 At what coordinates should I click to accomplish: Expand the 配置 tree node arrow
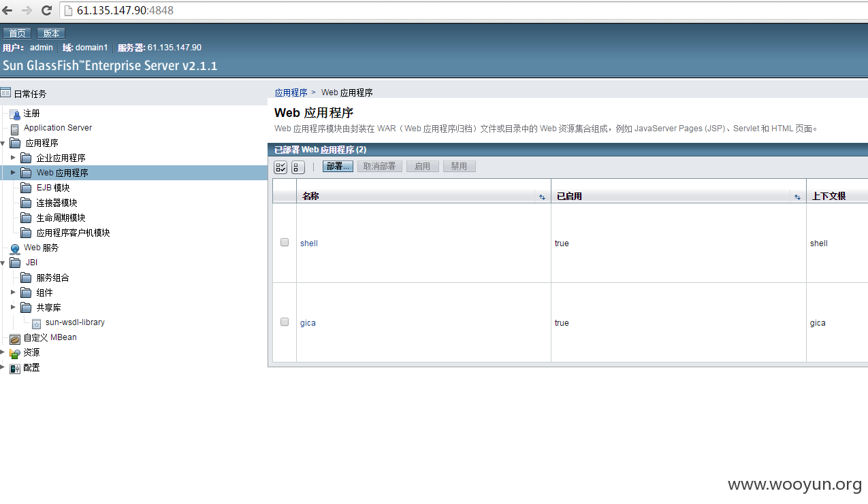3,367
